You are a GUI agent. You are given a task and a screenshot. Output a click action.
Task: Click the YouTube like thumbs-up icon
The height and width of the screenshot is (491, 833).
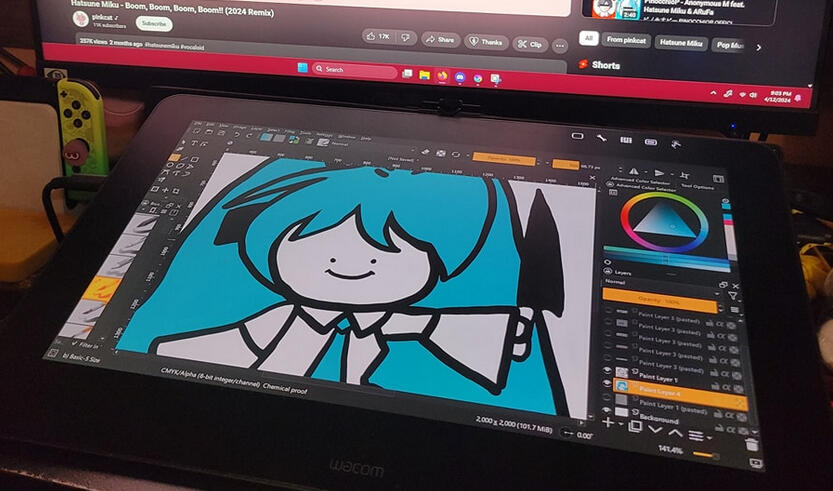[376, 38]
